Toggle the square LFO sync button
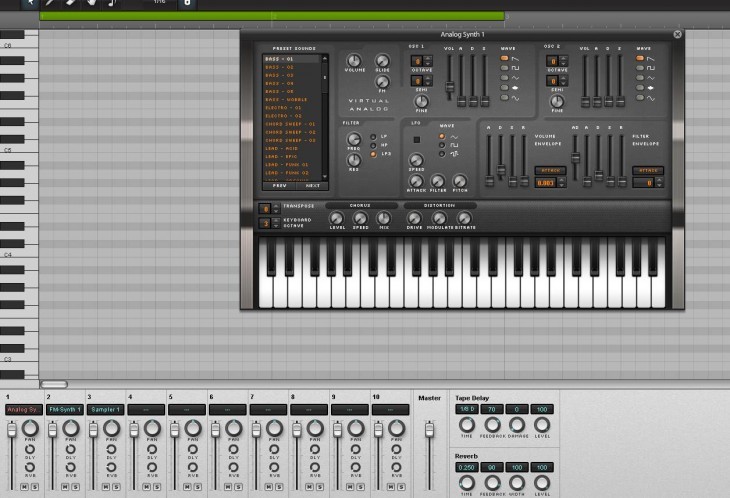Viewport: 730px width, 498px height. coord(417,140)
